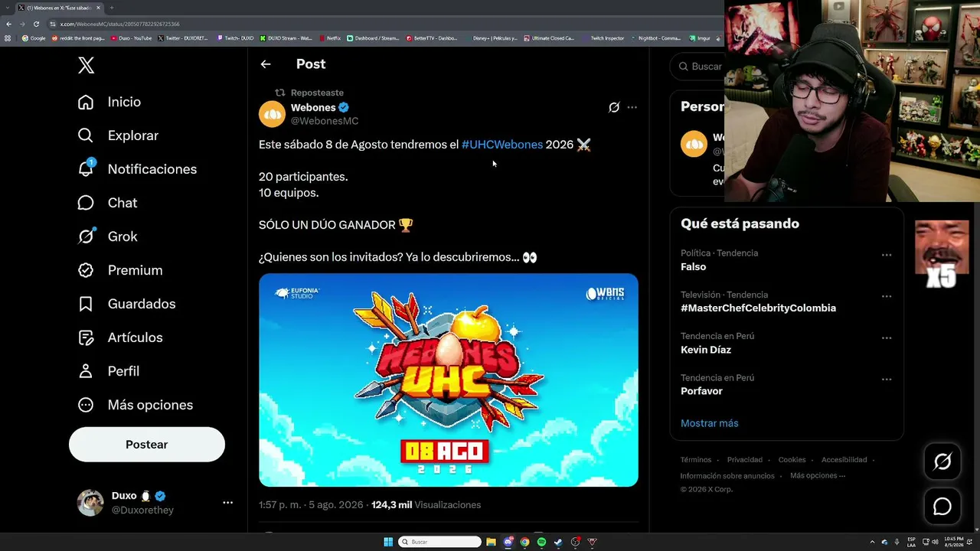Screen dimensions: 980x551
Task: Click Duxo profile avatar
Action: click(90, 503)
